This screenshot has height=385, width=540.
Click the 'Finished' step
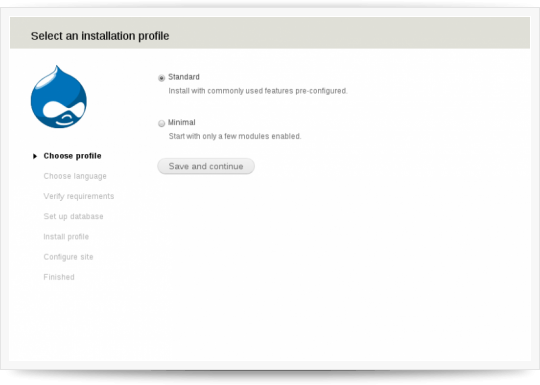tap(59, 277)
